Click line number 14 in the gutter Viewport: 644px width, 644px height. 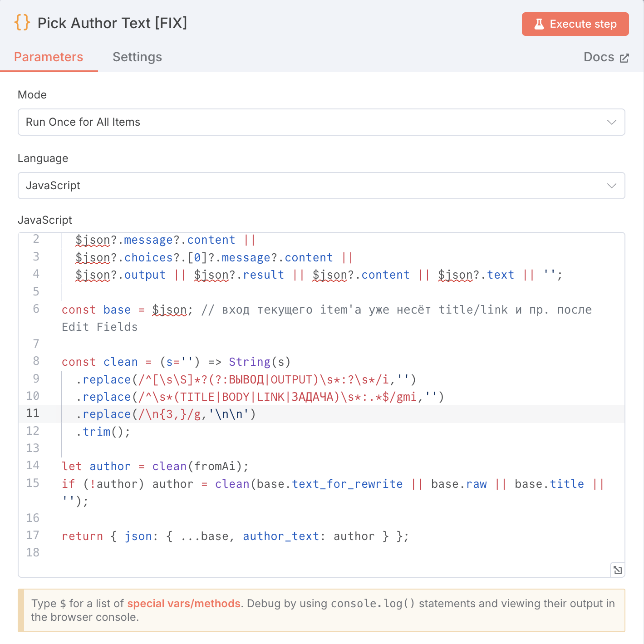pos(33,466)
